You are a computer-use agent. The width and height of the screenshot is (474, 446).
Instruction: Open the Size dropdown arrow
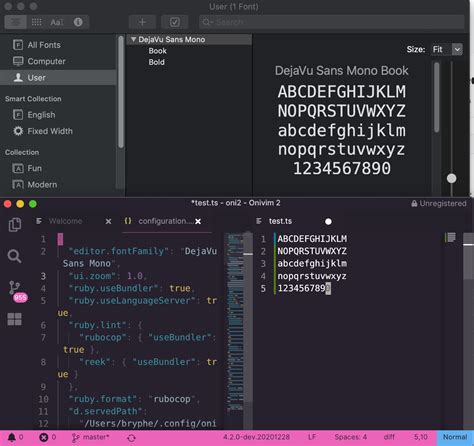tap(457, 50)
